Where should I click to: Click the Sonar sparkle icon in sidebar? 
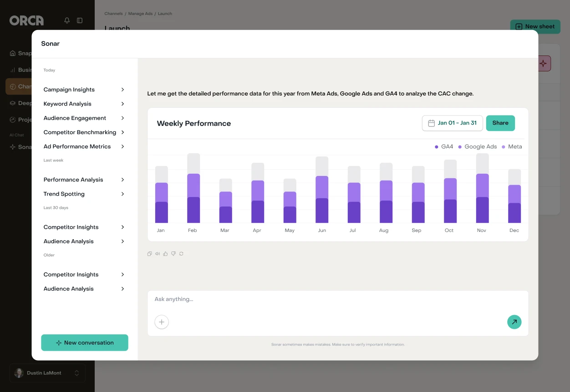click(x=13, y=147)
